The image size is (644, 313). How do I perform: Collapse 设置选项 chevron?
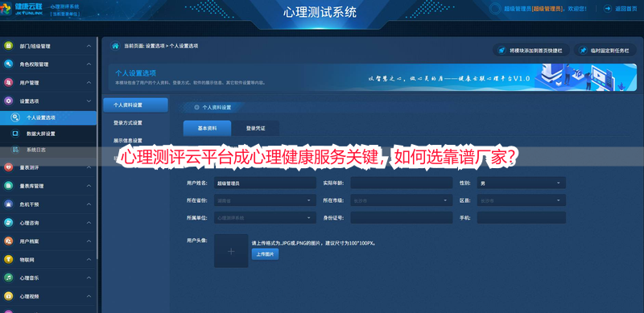click(x=89, y=101)
